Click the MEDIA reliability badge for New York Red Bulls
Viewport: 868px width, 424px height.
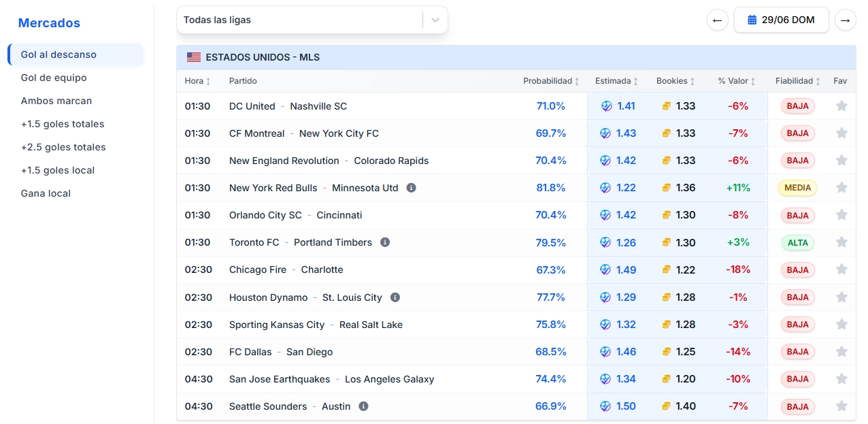[797, 188]
